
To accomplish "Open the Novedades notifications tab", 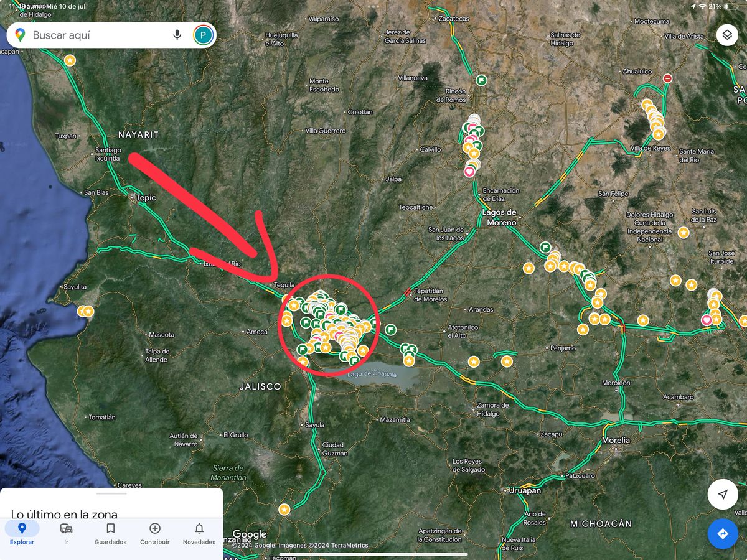I will pyautogui.click(x=199, y=533).
